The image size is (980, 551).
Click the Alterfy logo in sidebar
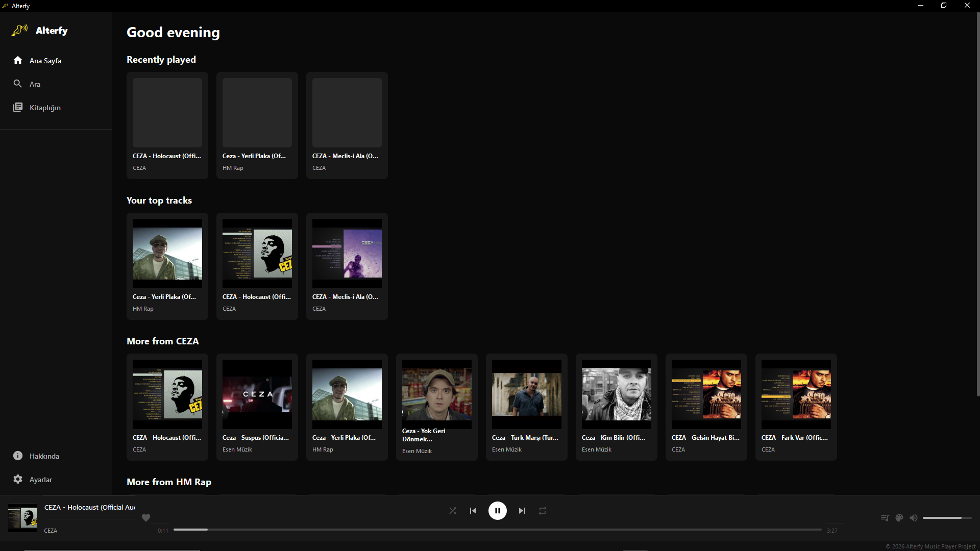(40, 31)
